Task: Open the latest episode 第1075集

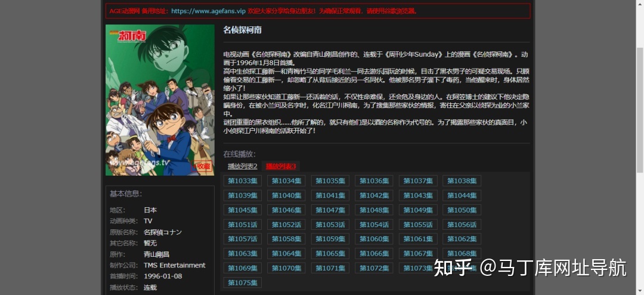Action: (243, 282)
